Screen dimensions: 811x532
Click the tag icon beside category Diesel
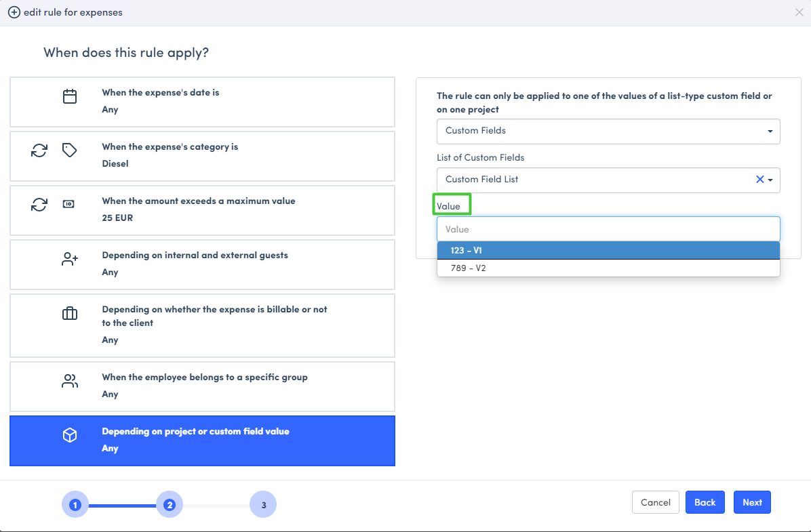click(69, 150)
